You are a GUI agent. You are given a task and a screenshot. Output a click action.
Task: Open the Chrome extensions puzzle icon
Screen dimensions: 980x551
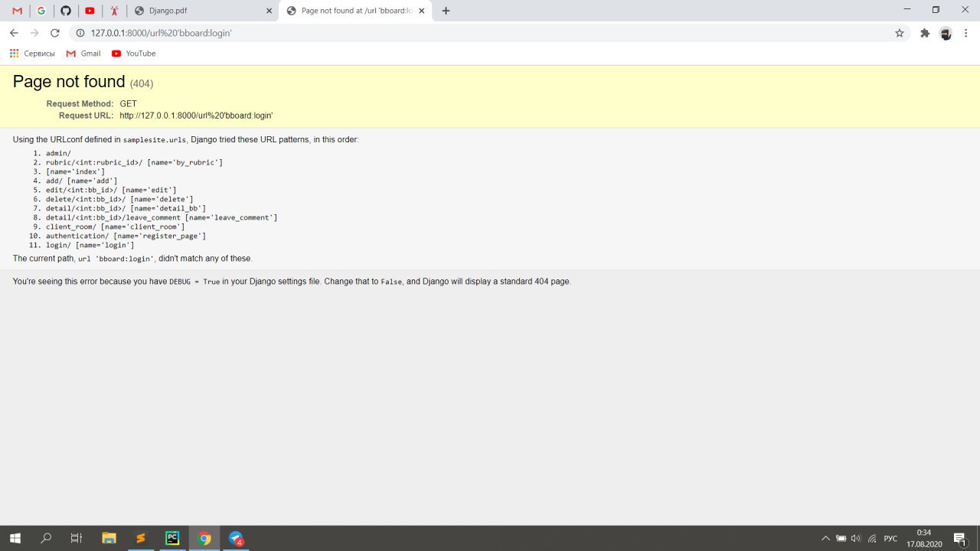(925, 33)
